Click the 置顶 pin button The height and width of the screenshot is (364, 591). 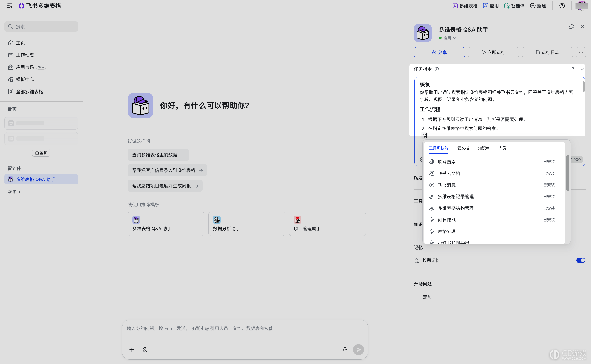point(41,153)
